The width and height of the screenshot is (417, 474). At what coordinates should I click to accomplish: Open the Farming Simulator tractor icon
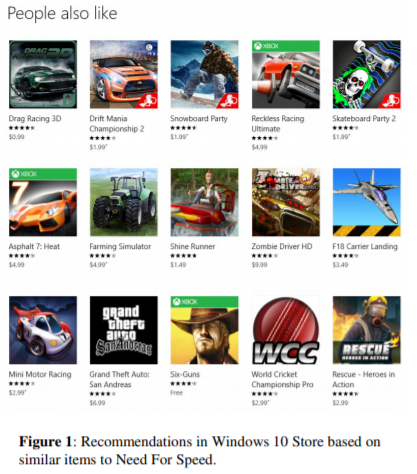point(124,202)
